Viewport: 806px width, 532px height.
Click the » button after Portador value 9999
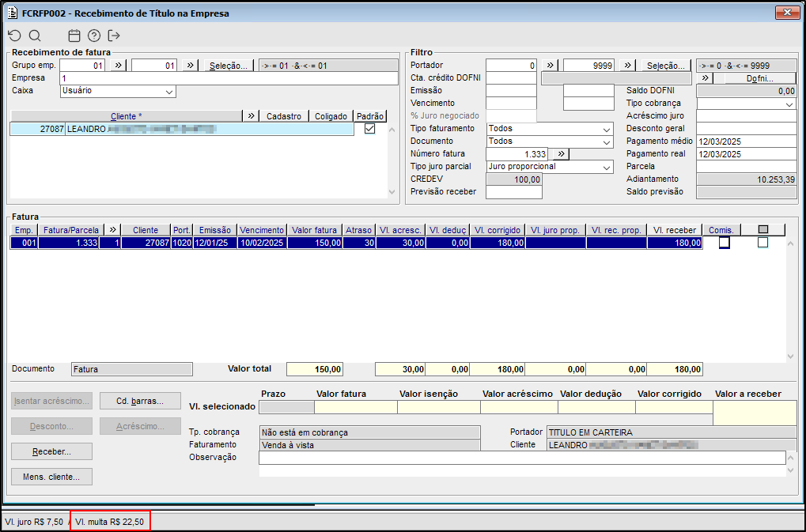click(627, 66)
